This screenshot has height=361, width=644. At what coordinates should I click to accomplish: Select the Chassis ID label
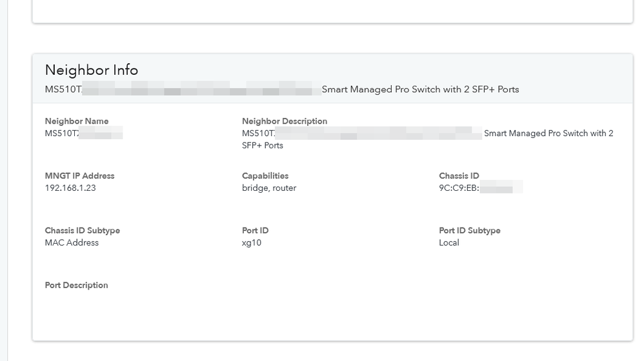[x=459, y=175]
